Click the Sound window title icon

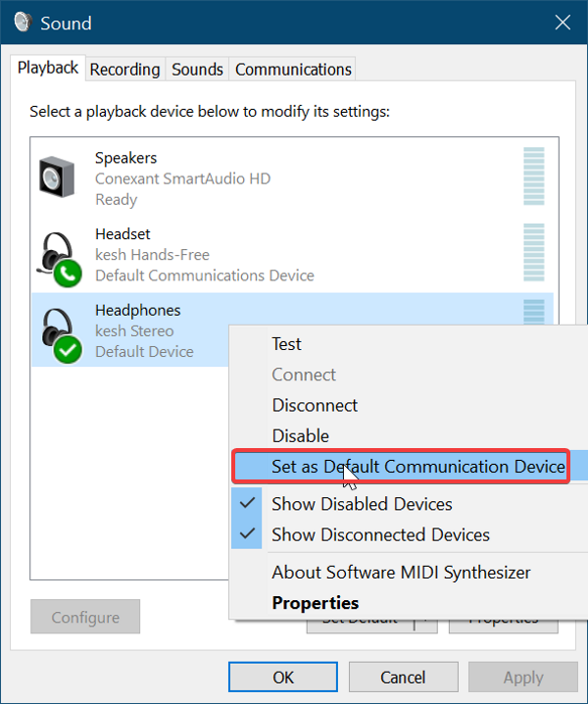[24, 23]
